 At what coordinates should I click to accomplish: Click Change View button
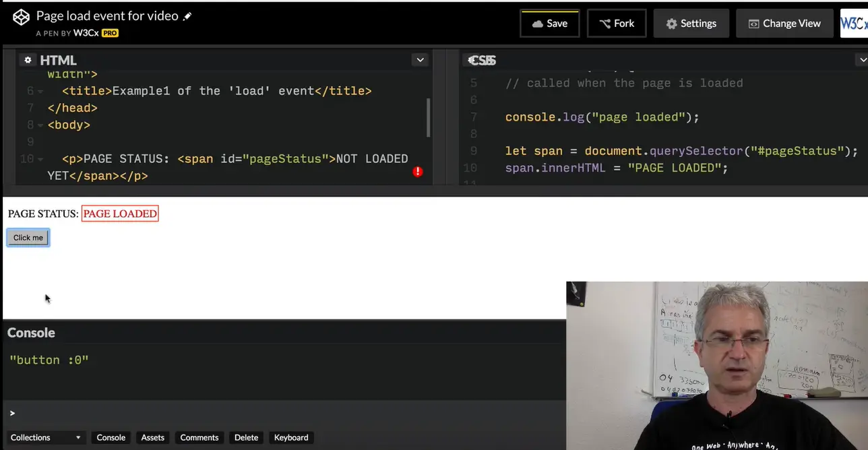point(784,23)
